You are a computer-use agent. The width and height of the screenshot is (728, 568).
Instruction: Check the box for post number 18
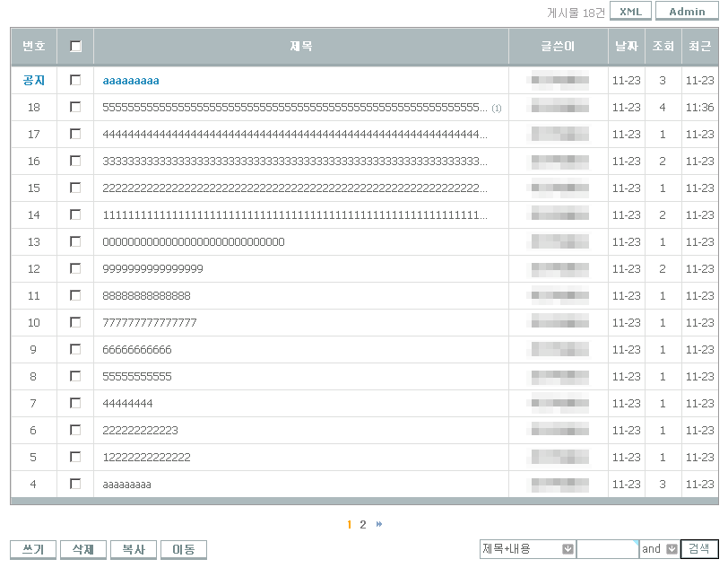[x=75, y=107]
